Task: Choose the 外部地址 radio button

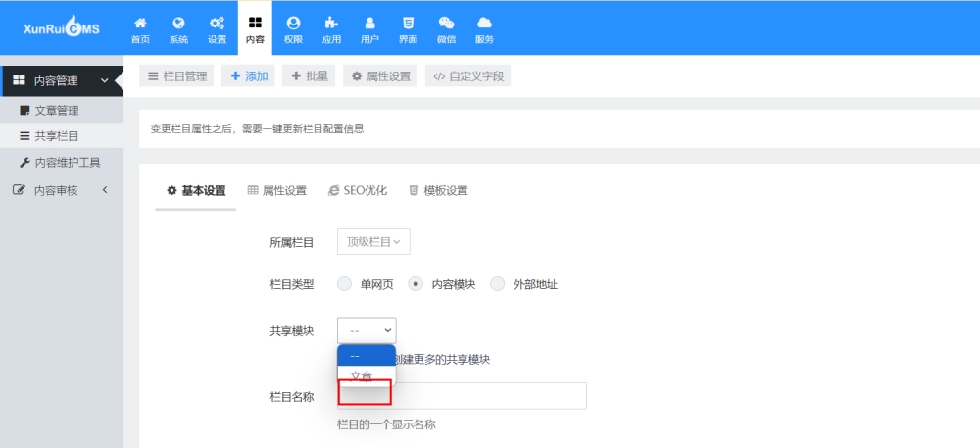Action: coord(498,284)
